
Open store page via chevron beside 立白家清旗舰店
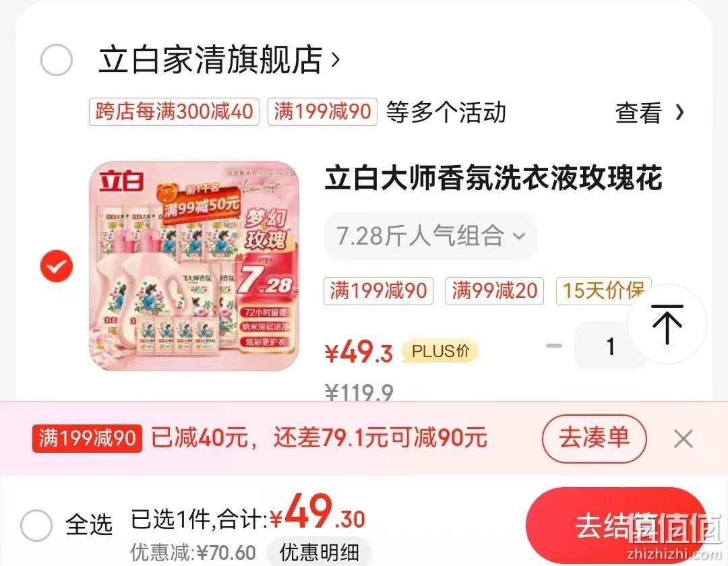pyautogui.click(x=336, y=59)
